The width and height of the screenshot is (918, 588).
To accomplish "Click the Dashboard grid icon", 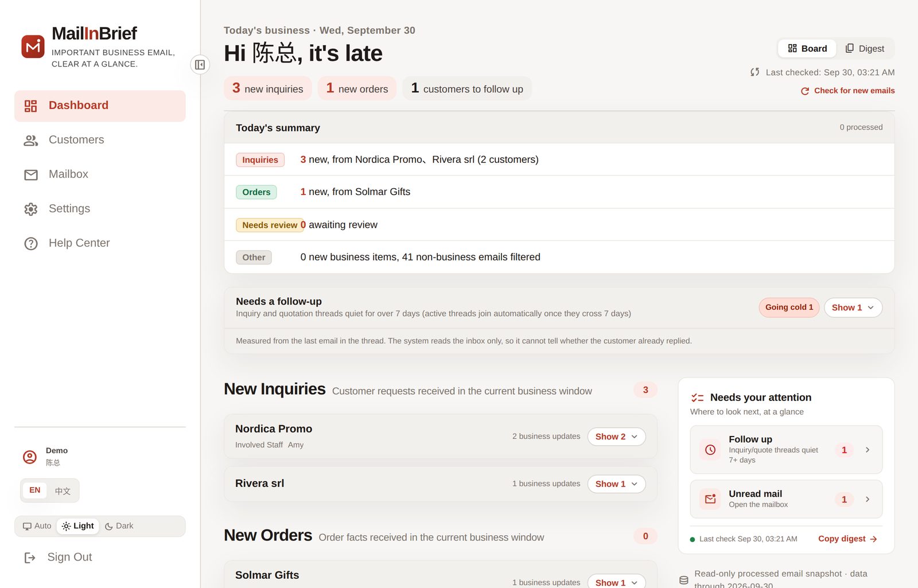I will [31, 106].
